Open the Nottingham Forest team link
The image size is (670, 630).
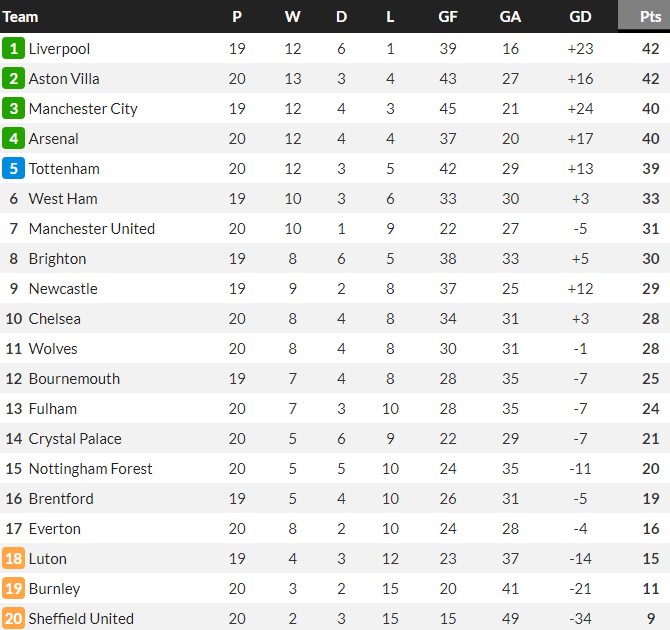click(91, 469)
